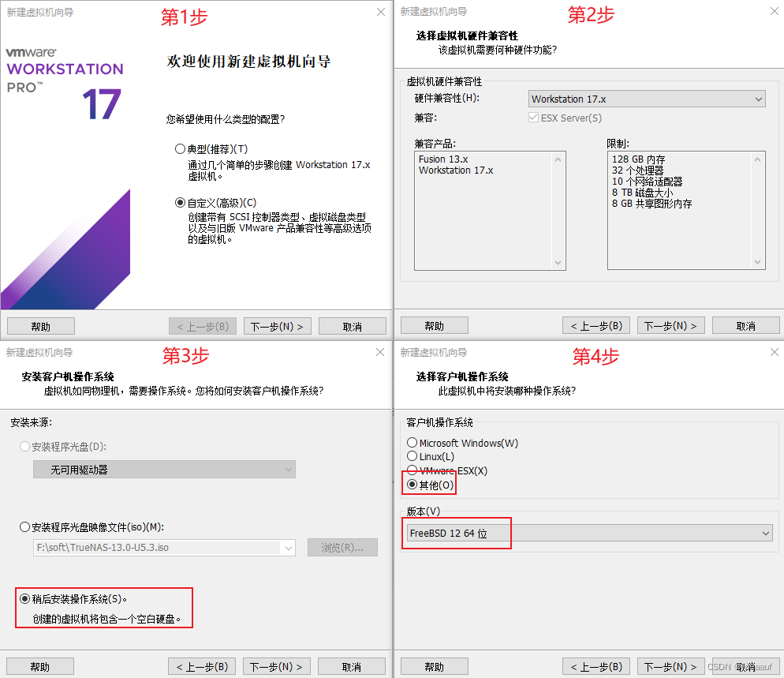Viewport: 784px width, 678px height.
Task: Click 10 个网络适配器 in limits list
Action: [x=647, y=181]
